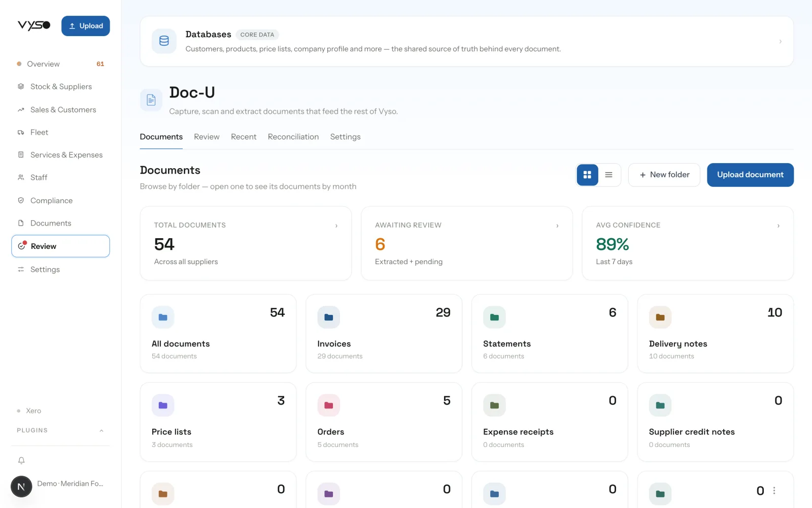Select the Documents tab

(161, 137)
